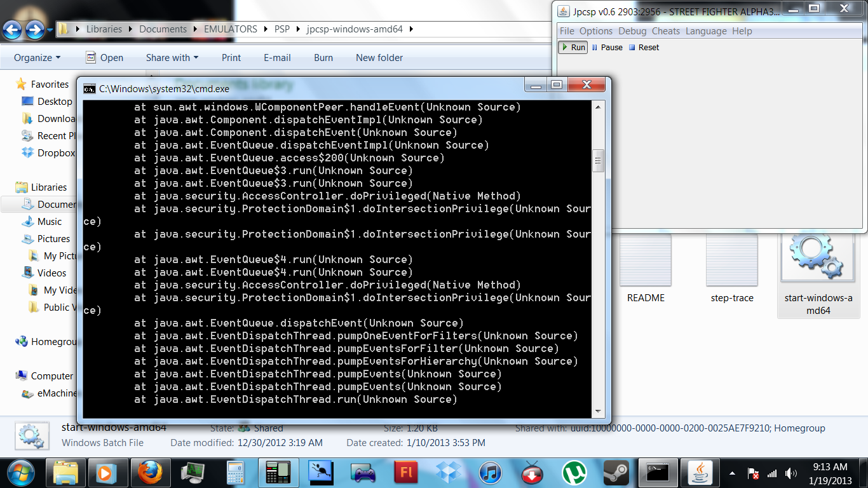Select Libraries in the navigation tree

(x=49, y=187)
